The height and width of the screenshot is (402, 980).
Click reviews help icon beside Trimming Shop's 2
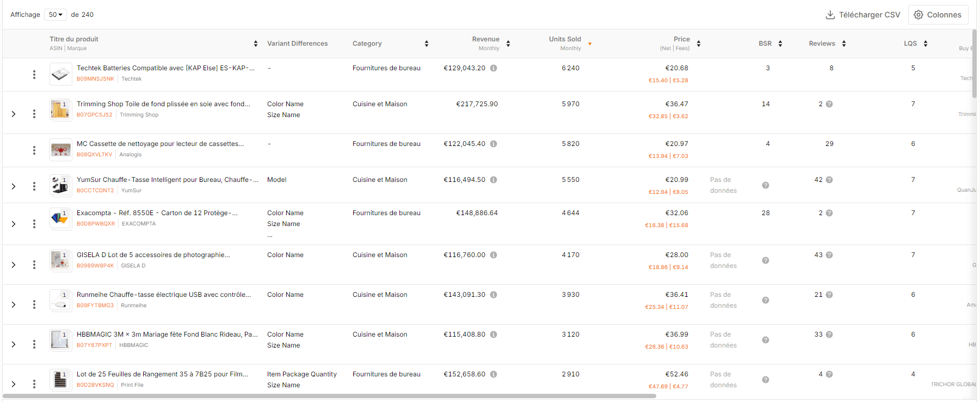[829, 104]
